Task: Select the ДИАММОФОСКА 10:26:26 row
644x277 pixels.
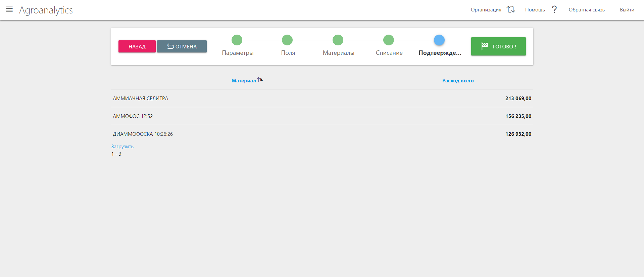Action: click(x=143, y=134)
